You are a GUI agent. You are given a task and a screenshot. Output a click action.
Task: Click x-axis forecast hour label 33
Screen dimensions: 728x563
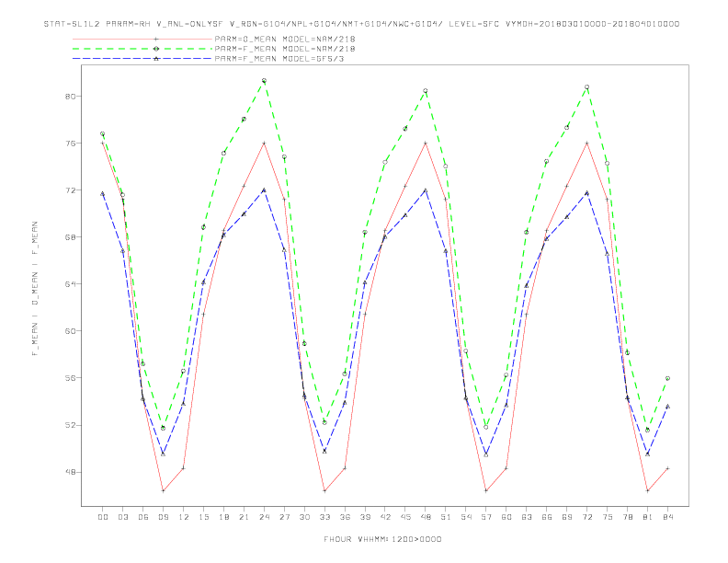point(324,517)
